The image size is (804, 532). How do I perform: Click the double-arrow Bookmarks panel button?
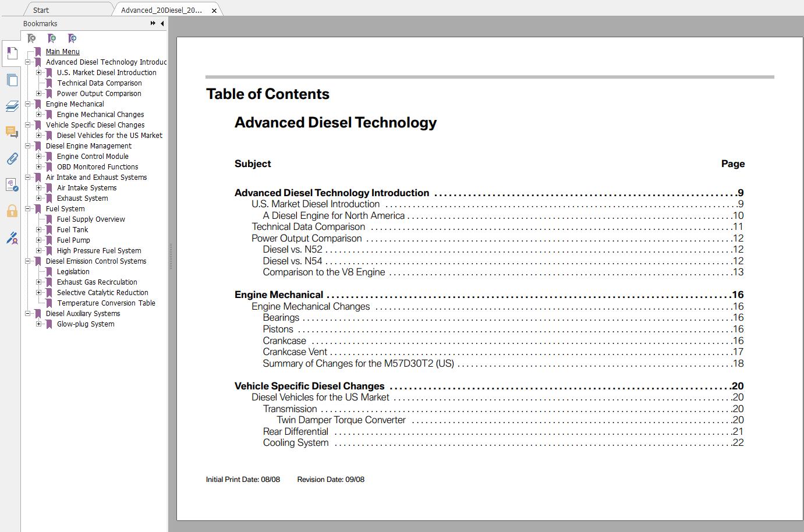153,24
